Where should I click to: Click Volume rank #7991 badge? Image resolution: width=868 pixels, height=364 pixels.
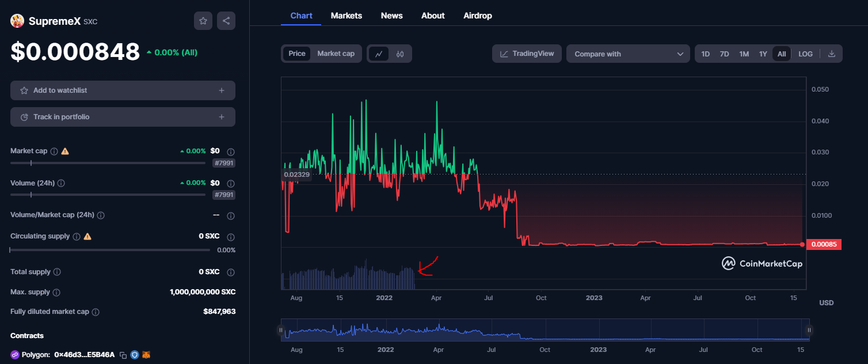[x=223, y=195]
